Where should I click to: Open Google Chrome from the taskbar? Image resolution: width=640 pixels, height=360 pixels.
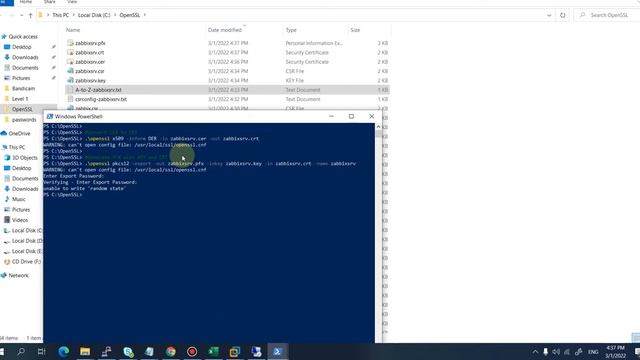(x=171, y=351)
